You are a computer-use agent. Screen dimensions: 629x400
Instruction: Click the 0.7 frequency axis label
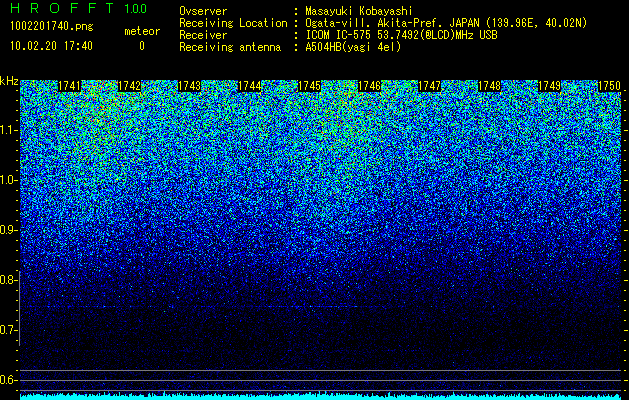(8, 330)
